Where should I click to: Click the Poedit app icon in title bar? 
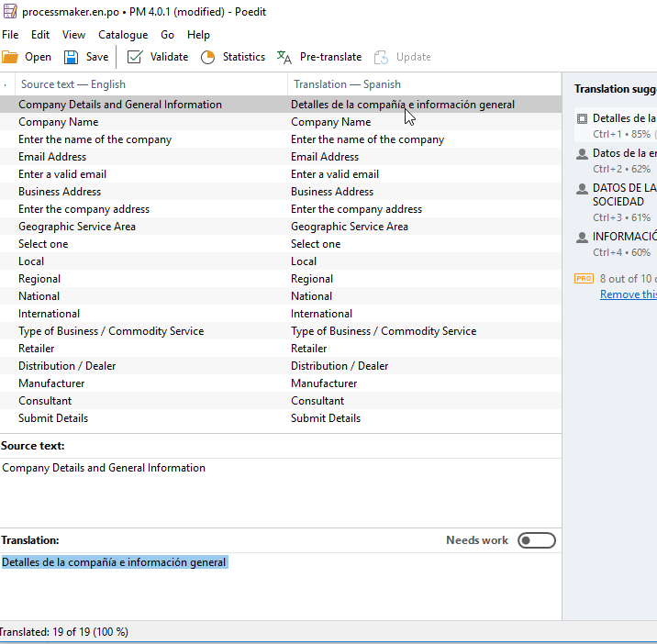click(x=10, y=12)
